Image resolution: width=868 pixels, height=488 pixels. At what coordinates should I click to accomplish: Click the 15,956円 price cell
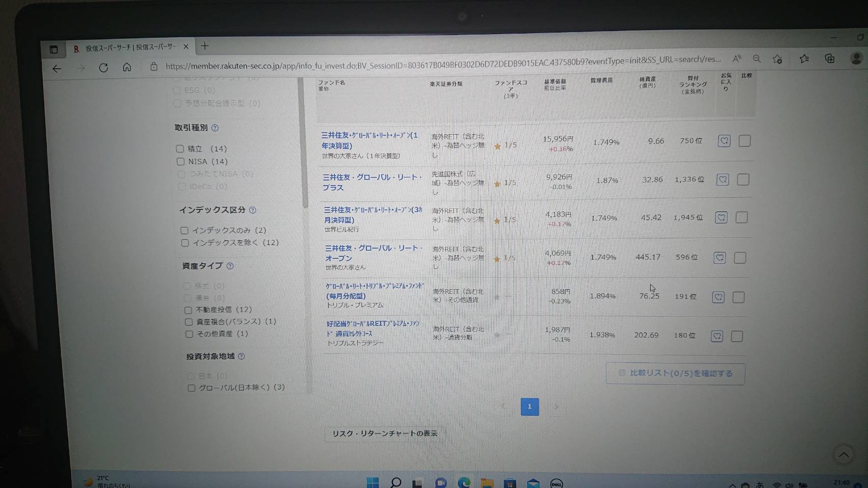558,139
